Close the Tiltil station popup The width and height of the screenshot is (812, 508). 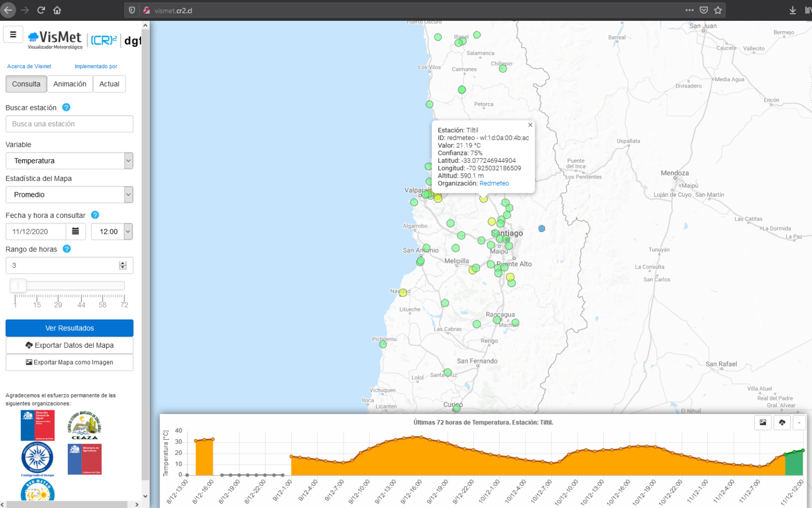click(x=530, y=125)
